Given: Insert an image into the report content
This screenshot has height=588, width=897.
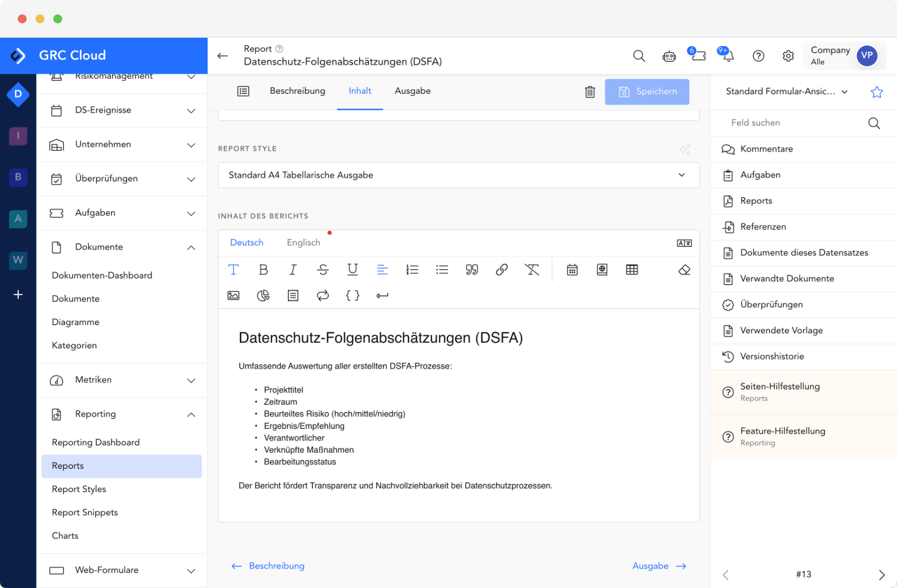Looking at the screenshot, I should pyautogui.click(x=233, y=295).
